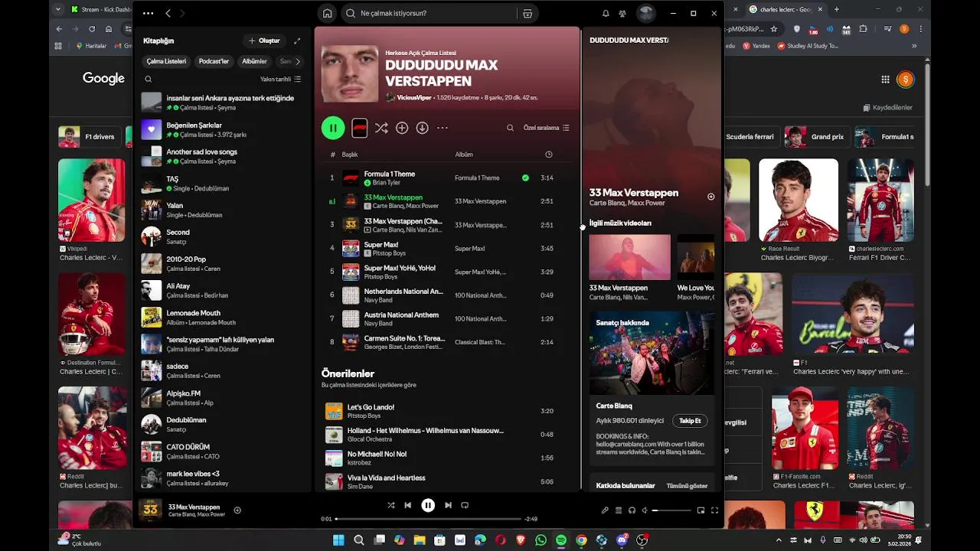Screen dimensions: 980x551
Task: Pause the playlist with the big green button
Action: (x=333, y=128)
